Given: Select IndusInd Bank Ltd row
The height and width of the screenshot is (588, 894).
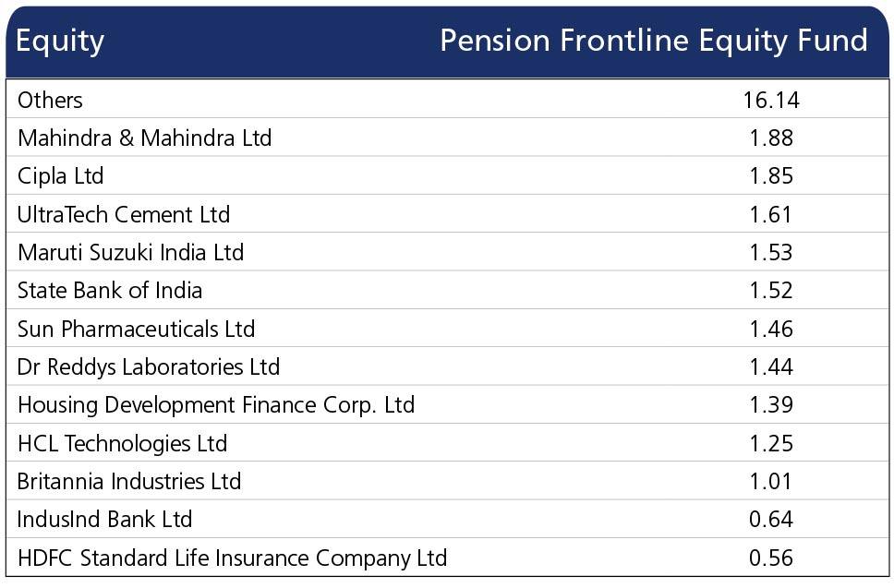Looking at the screenshot, I should click(x=447, y=520).
